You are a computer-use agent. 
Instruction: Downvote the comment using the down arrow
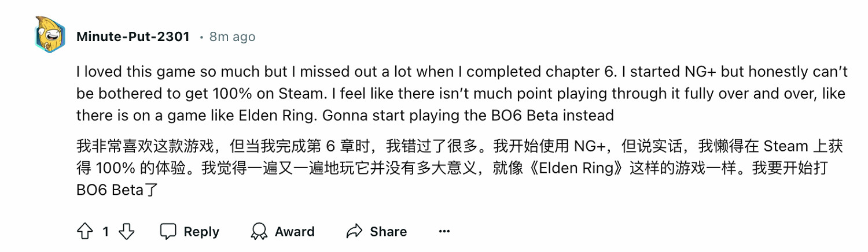pyautogui.click(x=126, y=232)
